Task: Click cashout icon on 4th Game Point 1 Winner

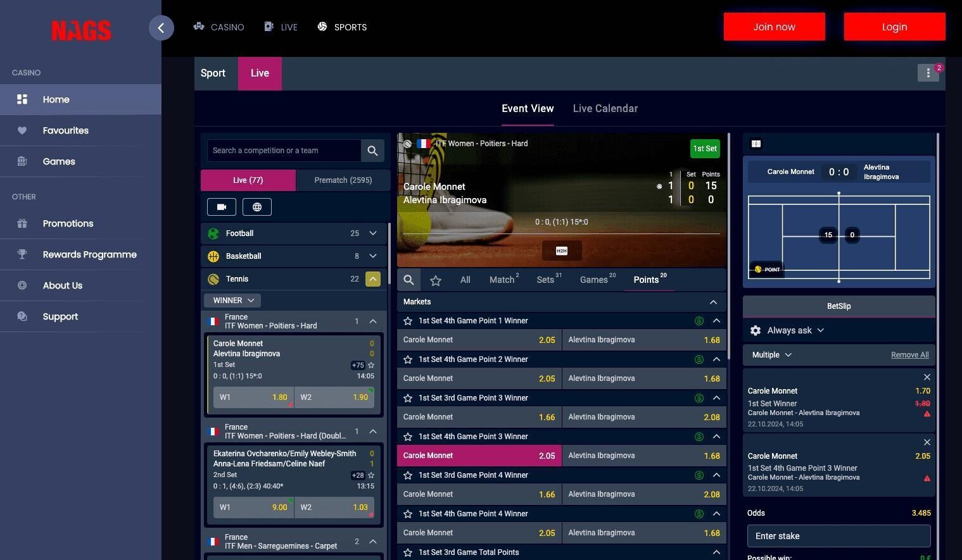Action: 699,321
